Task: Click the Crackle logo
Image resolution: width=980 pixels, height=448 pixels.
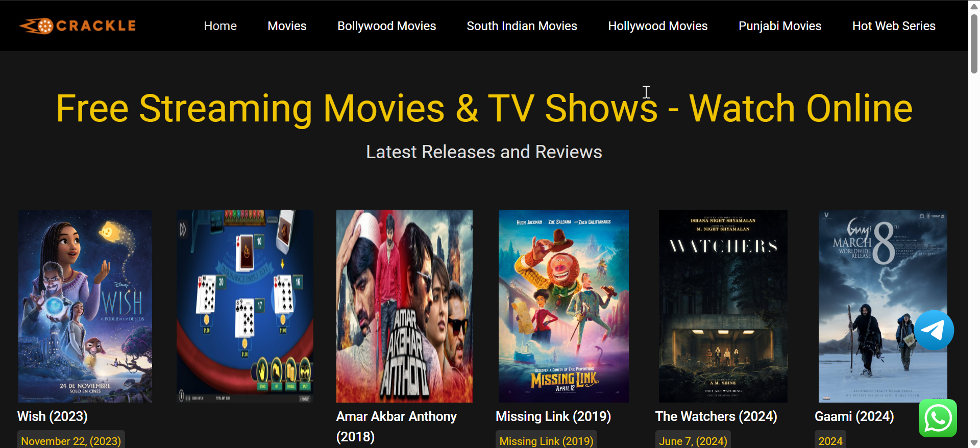Action: click(78, 26)
